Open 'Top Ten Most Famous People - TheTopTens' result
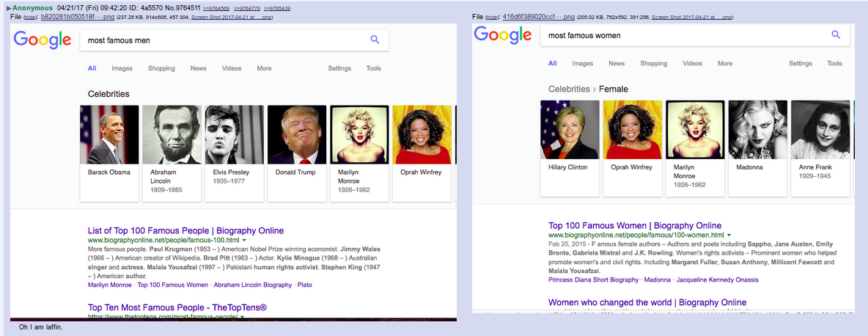Image resolution: width=868 pixels, height=336 pixels. pos(177,307)
